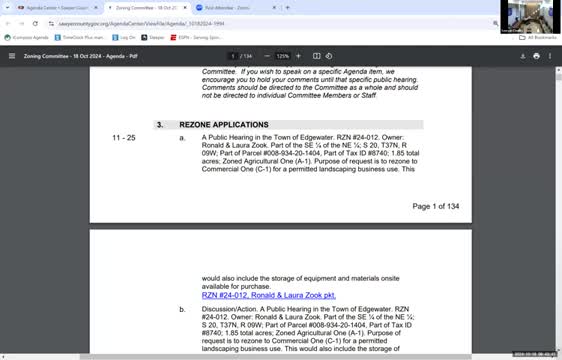
Task: Zoom out with the minus icon
Action: coord(267,56)
